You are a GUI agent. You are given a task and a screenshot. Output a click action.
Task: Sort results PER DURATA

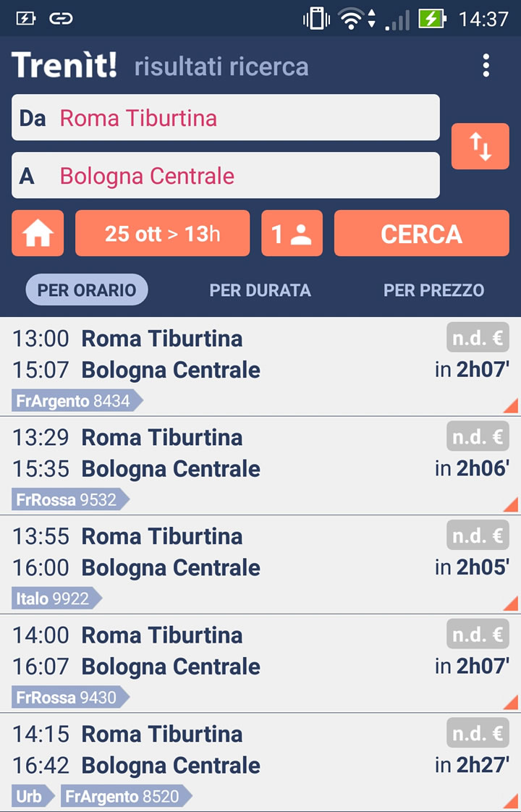point(260,290)
